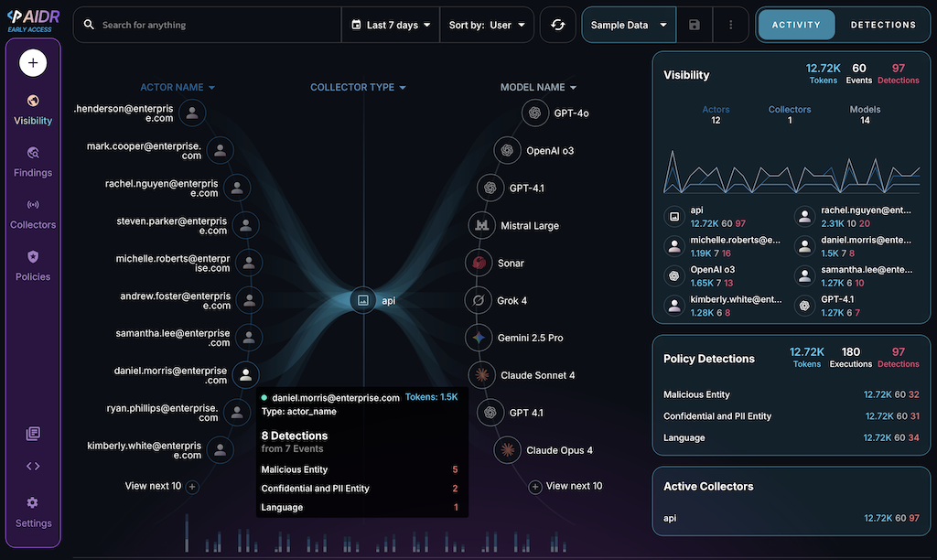
Task: Click the refresh data icon
Action: click(557, 25)
